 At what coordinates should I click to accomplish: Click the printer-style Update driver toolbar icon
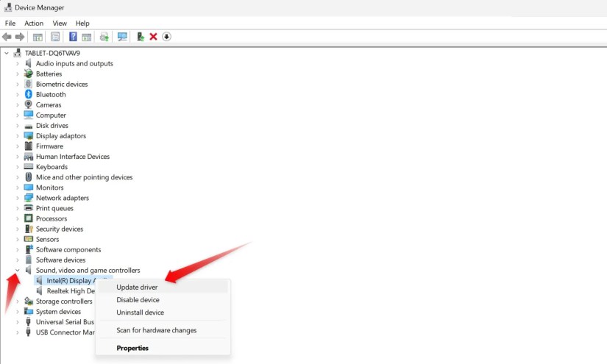104,37
